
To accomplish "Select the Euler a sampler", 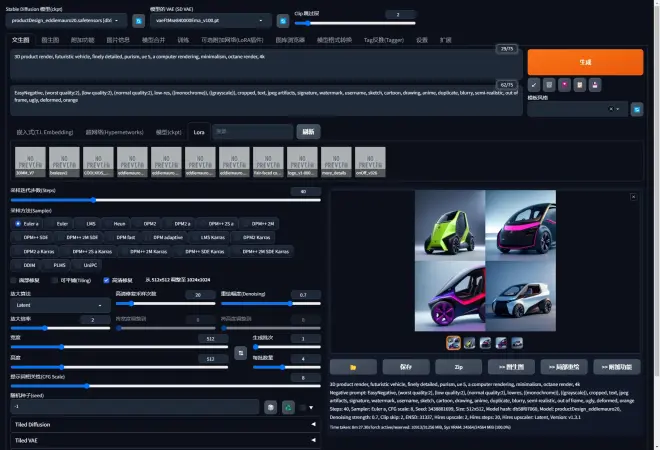I will click(27, 224).
